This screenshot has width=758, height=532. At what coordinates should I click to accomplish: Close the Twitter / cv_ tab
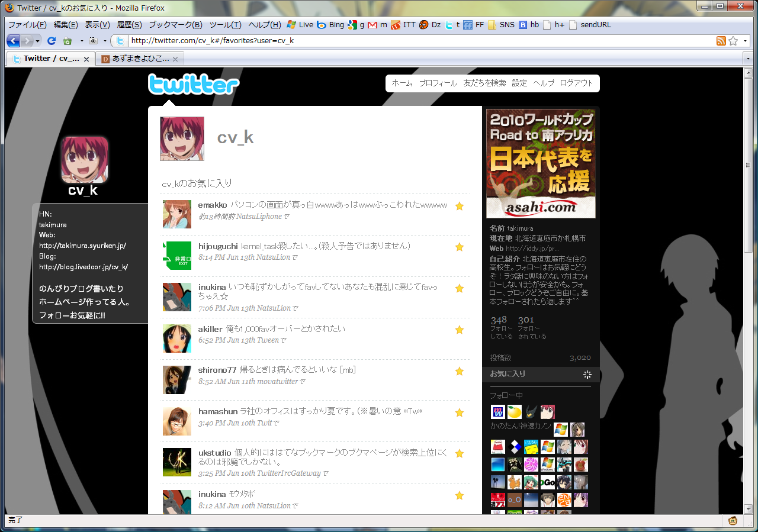tap(86, 59)
